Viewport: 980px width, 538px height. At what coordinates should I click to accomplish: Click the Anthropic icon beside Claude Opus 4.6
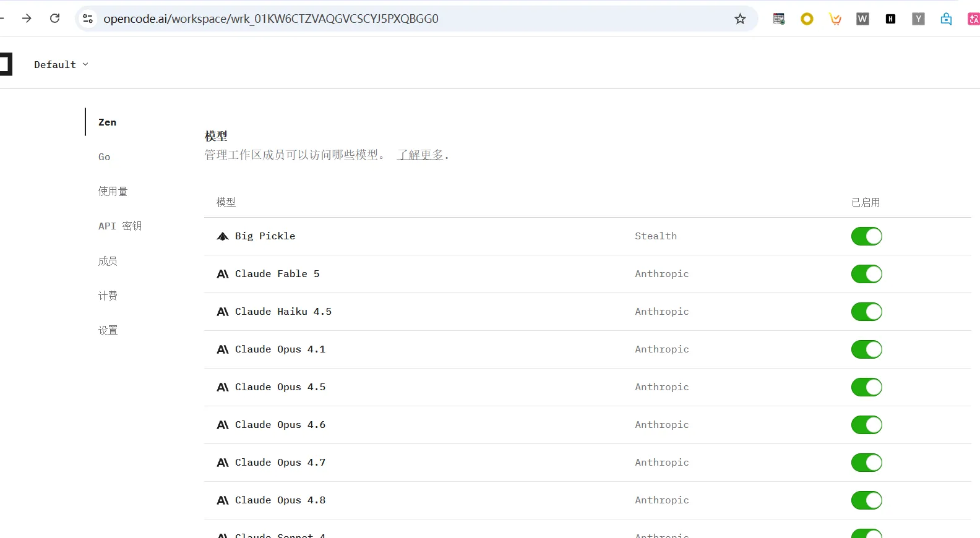pos(223,425)
